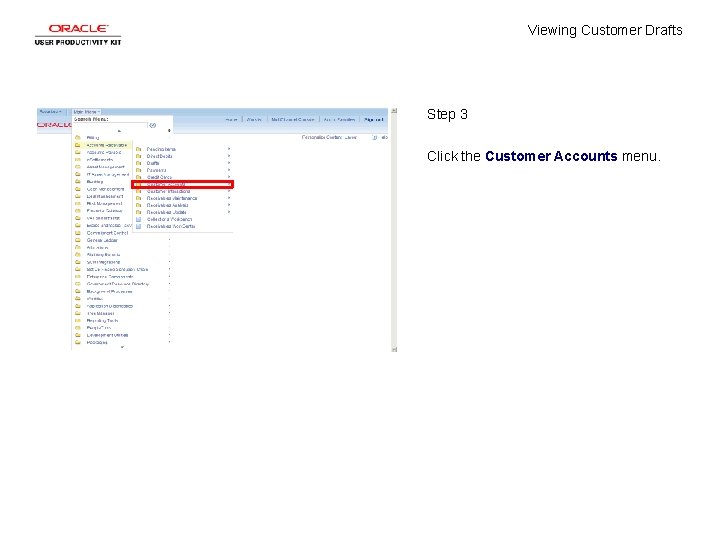Screen dimensions: 720x540
Task: Open Commitment Control menu folder
Action: (107, 233)
